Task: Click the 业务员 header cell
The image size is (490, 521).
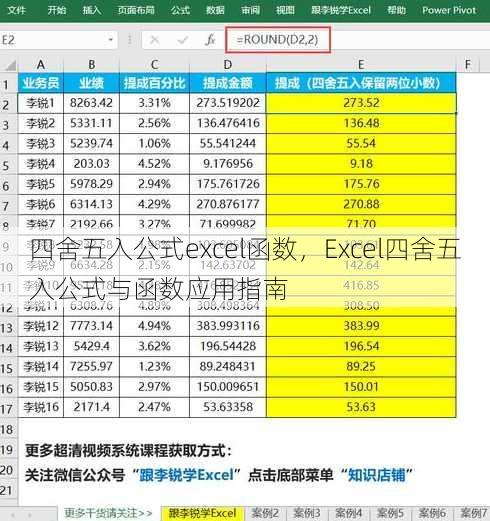Action: (41, 83)
